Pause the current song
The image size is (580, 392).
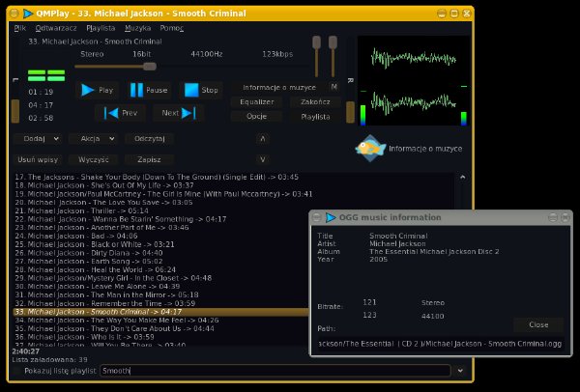pos(149,90)
